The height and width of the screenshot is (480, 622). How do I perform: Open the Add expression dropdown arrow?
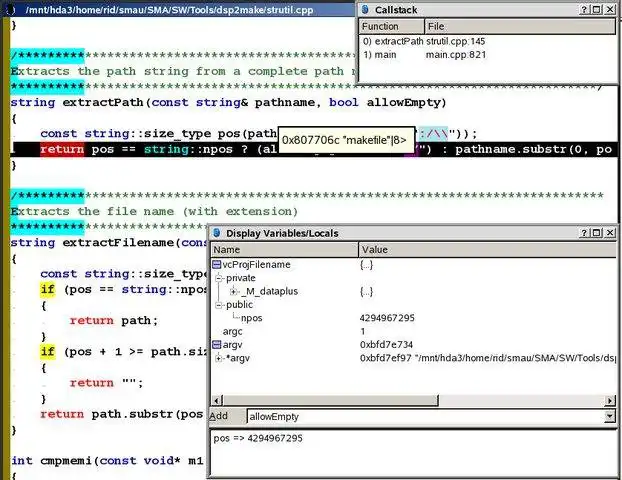(610, 416)
